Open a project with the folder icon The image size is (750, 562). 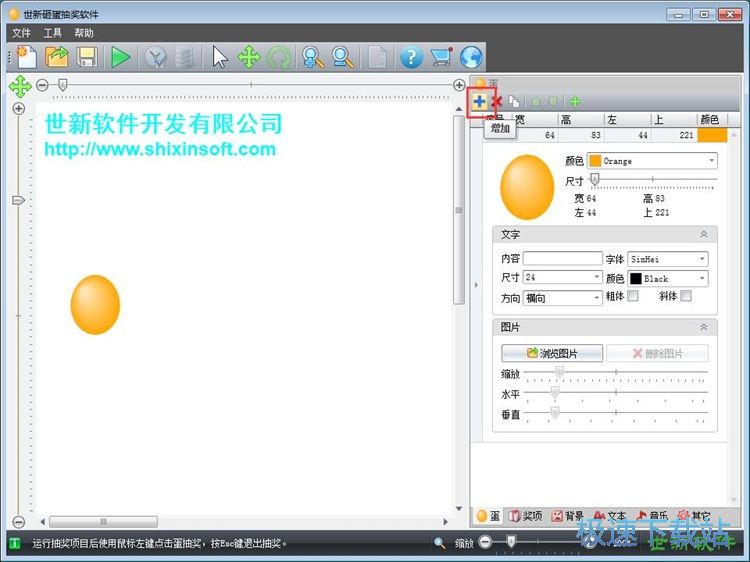57,57
